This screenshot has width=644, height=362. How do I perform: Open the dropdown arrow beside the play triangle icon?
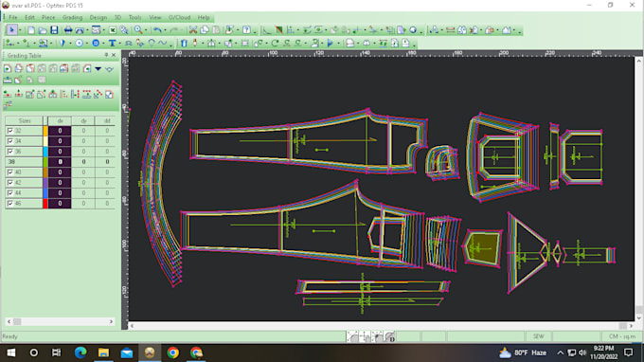click(338, 44)
